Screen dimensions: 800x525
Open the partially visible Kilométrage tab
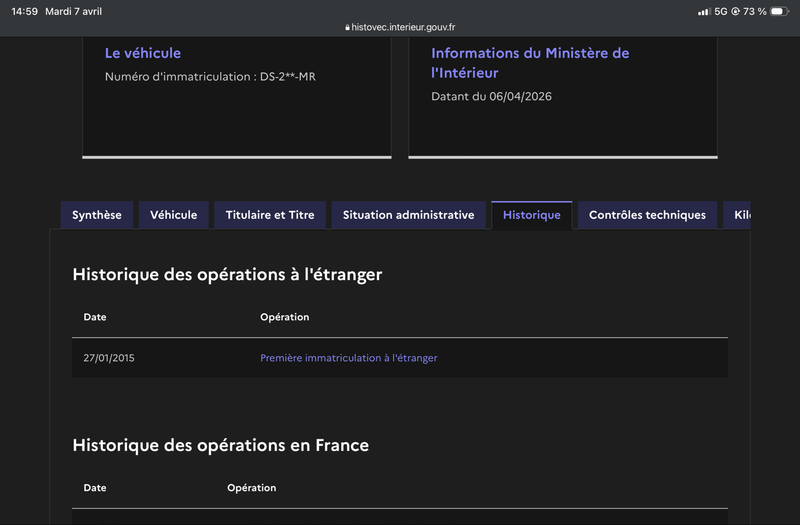click(x=737, y=215)
